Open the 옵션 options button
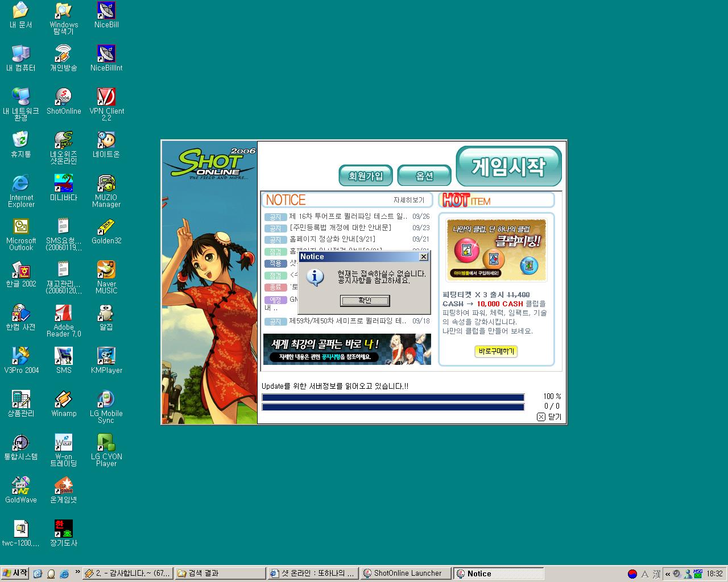 [x=424, y=176]
